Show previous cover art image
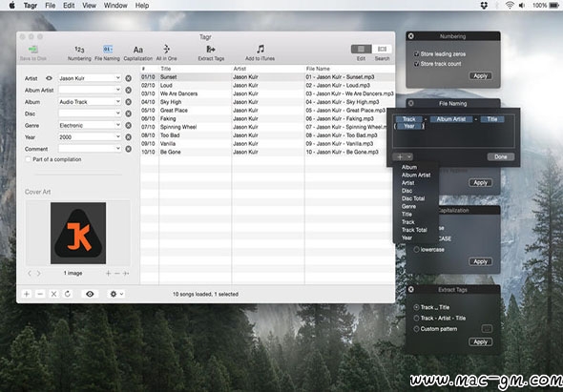 (30, 274)
